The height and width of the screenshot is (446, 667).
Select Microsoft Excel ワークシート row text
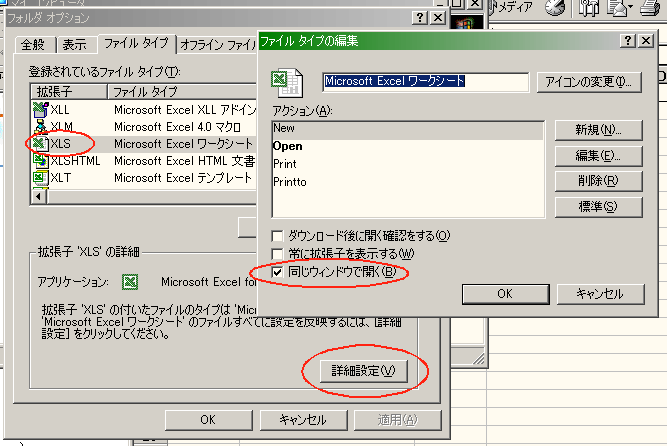pos(183,144)
